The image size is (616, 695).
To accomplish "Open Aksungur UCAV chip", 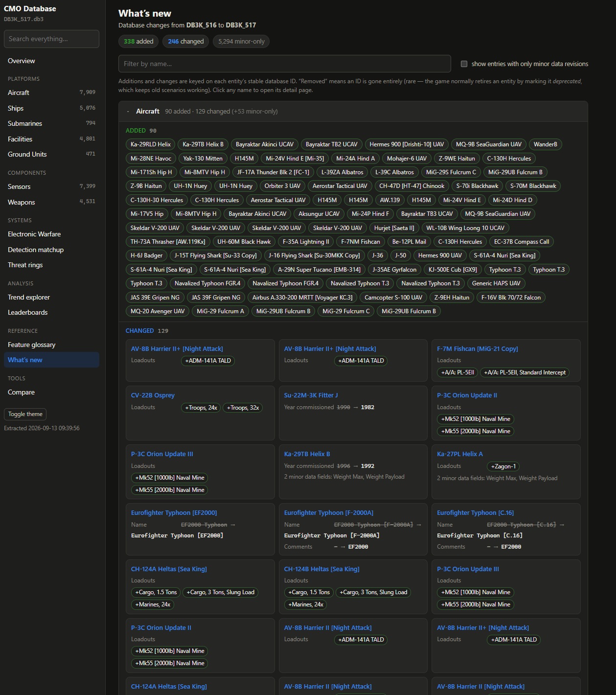I will (319, 214).
